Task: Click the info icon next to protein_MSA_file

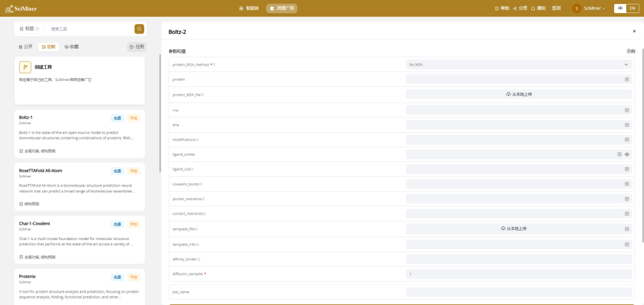Action: pos(202,95)
